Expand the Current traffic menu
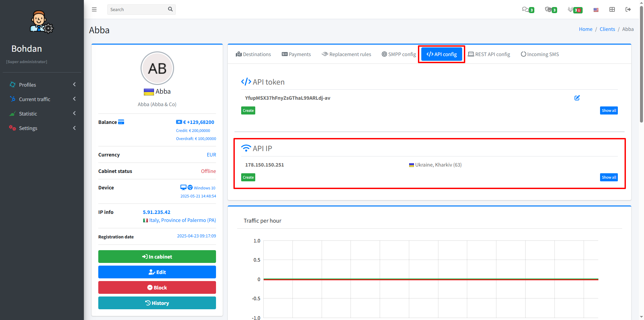Image resolution: width=644 pixels, height=320 pixels. tap(42, 99)
